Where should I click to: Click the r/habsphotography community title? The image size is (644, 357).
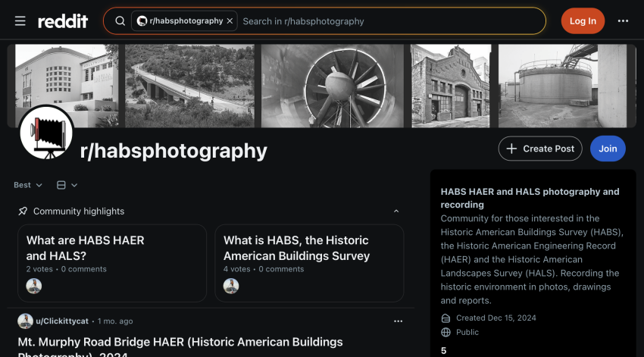[x=174, y=151]
